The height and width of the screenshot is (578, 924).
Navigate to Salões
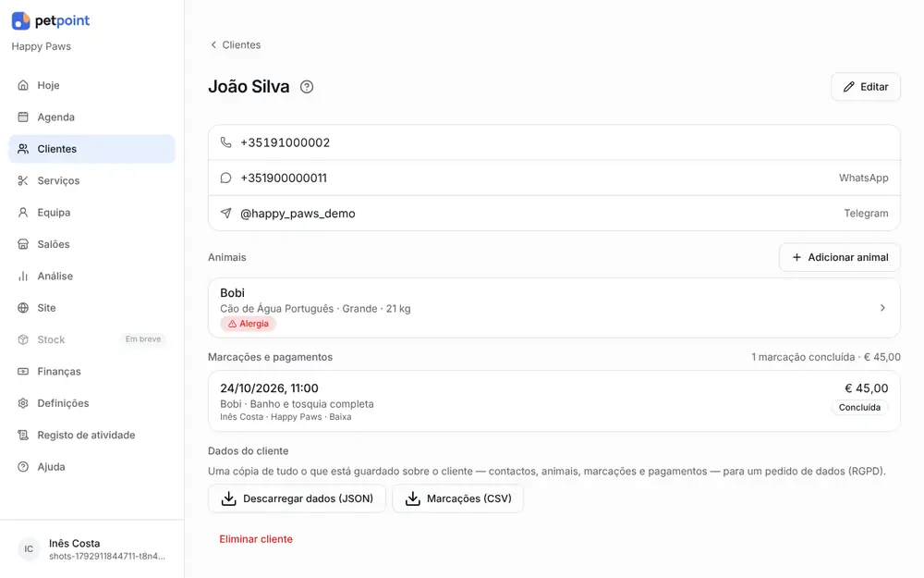[91, 244]
